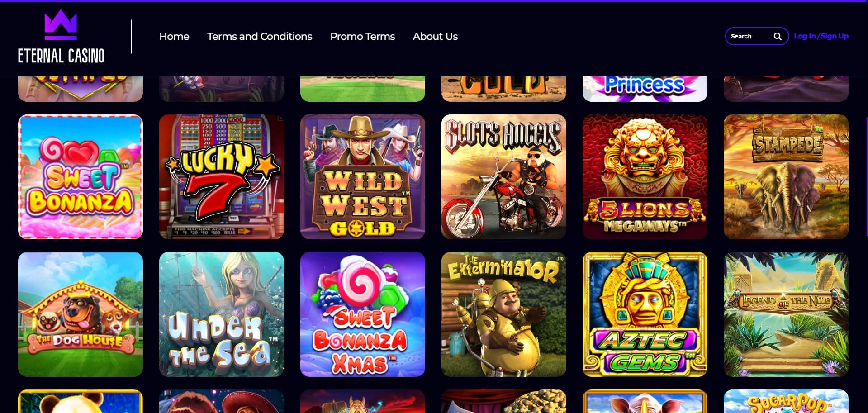Go to the Home menu item
Viewport: 868px width, 413px height.
point(174,36)
